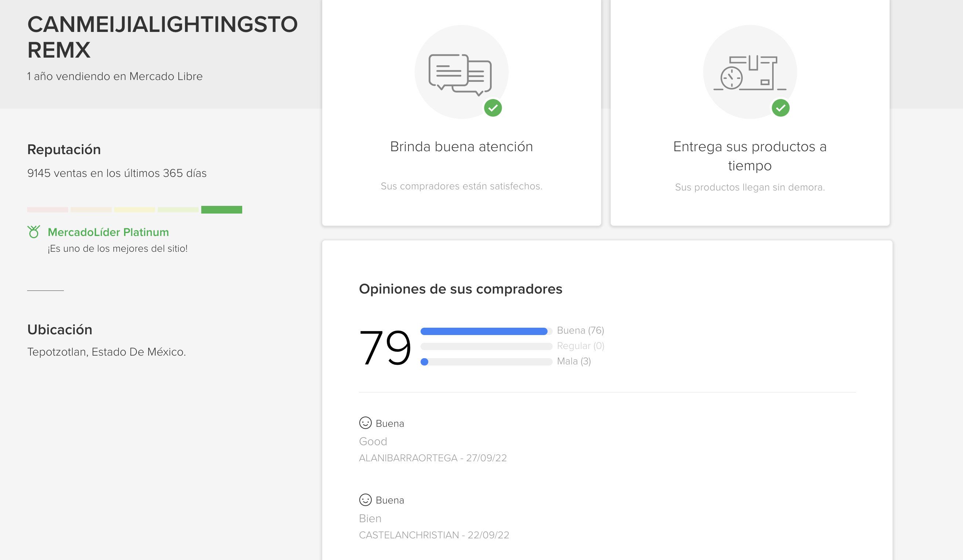The height and width of the screenshot is (560, 963).
Task: Click the dark green reputation level segment
Action: [222, 210]
